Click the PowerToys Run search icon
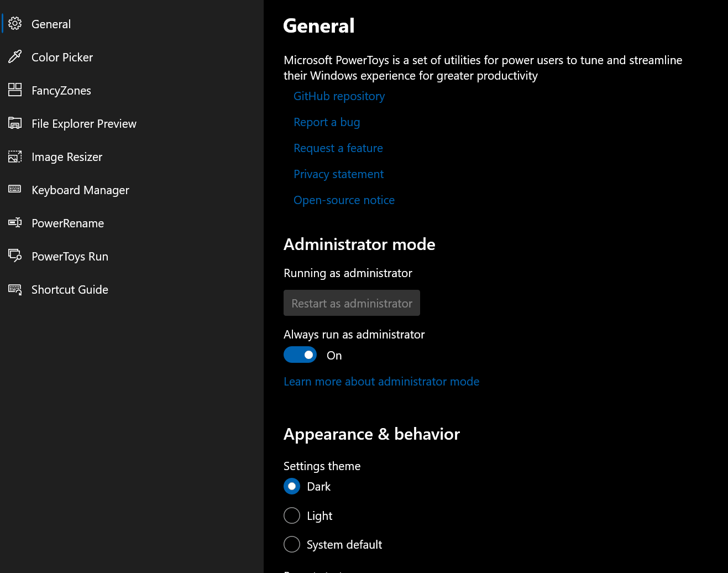 tap(15, 256)
